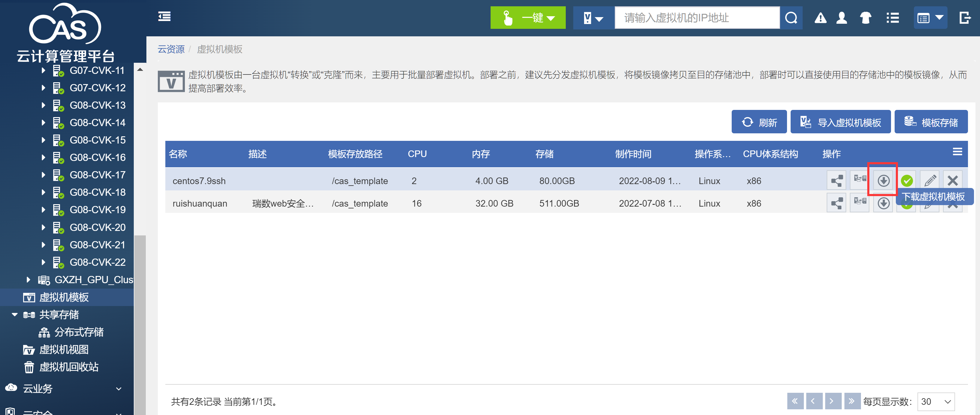Delete centos7.9ssh template with X icon
This screenshot has width=980, height=415.
(x=953, y=180)
